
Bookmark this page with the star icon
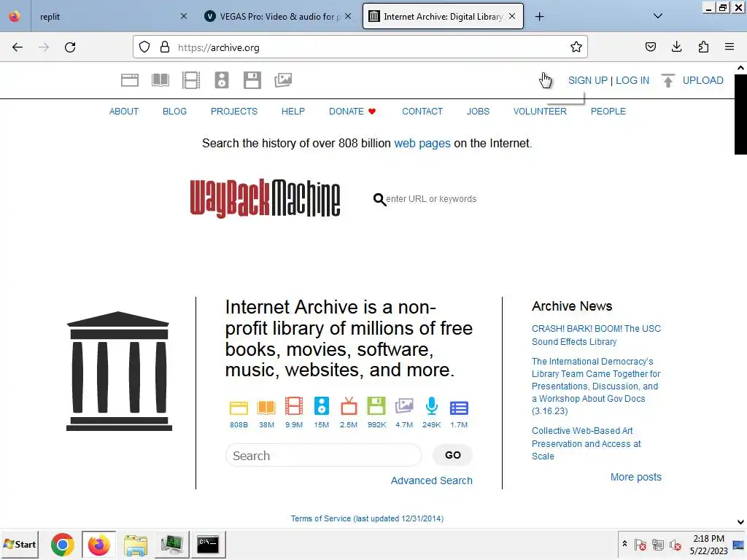[576, 47]
